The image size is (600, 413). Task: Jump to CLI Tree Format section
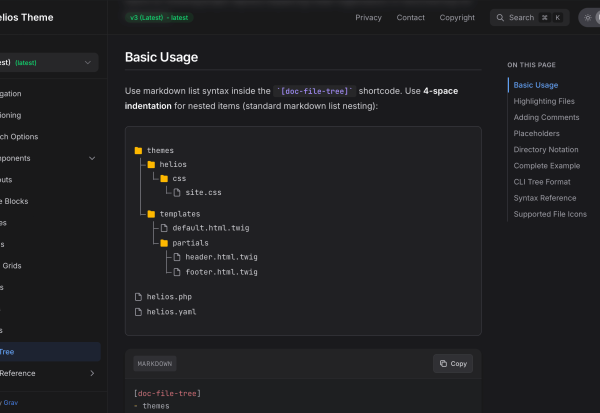pyautogui.click(x=542, y=182)
